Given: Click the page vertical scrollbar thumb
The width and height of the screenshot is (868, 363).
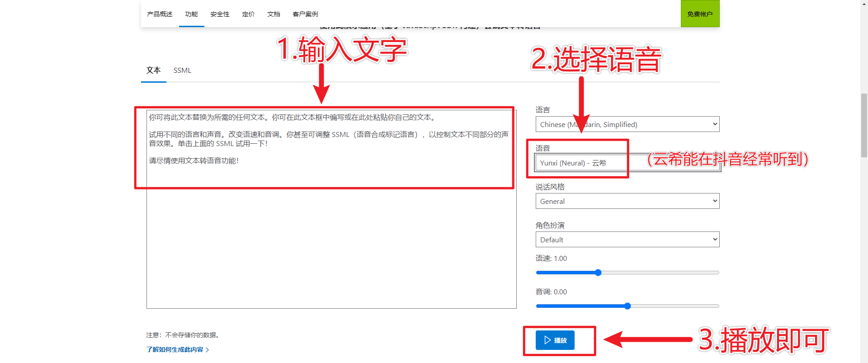Looking at the screenshot, I should (x=864, y=125).
